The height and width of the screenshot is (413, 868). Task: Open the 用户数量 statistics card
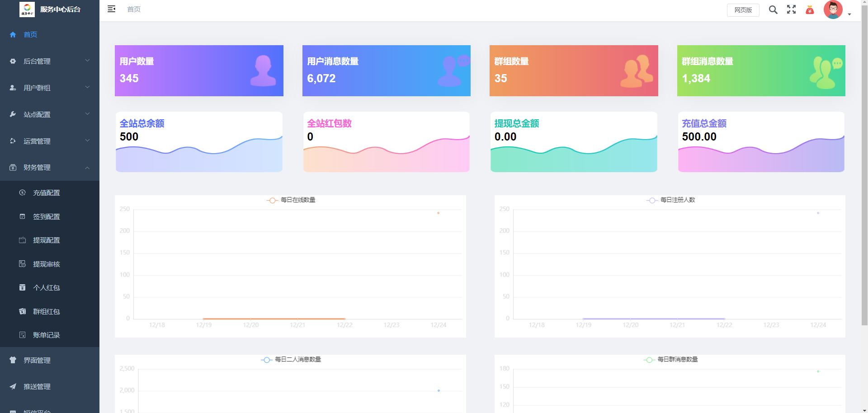coord(199,70)
